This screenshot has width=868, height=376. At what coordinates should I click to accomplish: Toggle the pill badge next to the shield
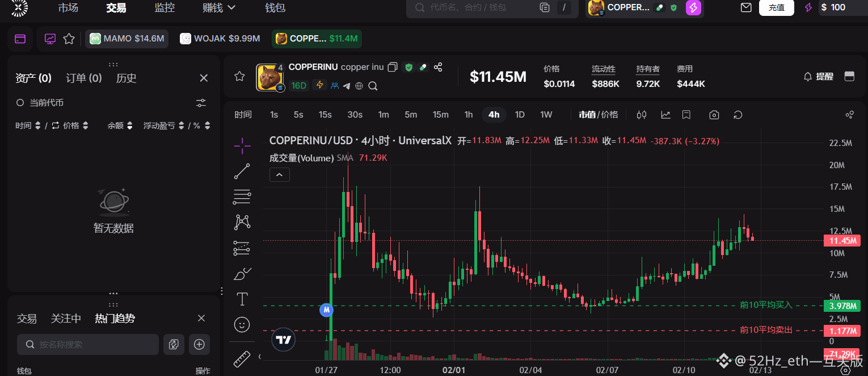coord(423,67)
